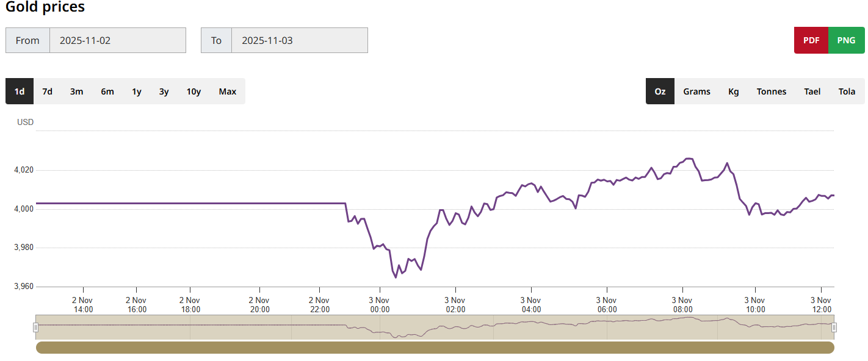Download chart as PNG
The image size is (868, 361).
click(x=846, y=40)
